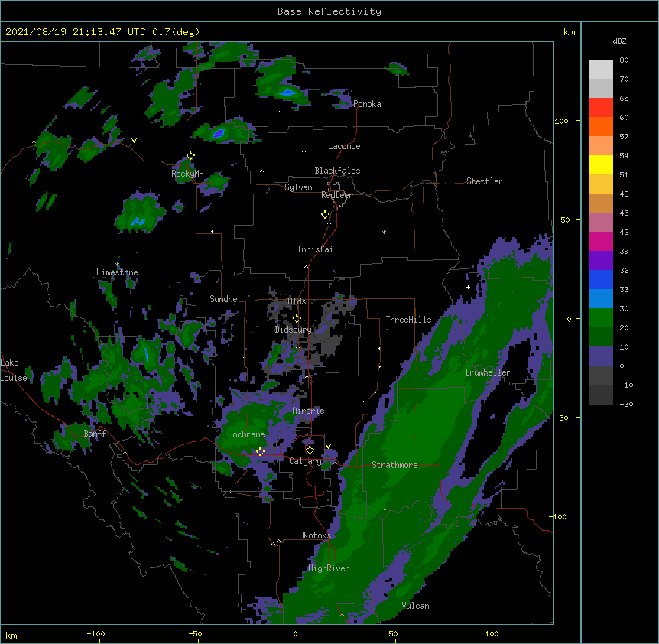The width and height of the screenshot is (659, 644).
Task: Click the yellow station marker near Didsbury
Action: pyautogui.click(x=297, y=318)
